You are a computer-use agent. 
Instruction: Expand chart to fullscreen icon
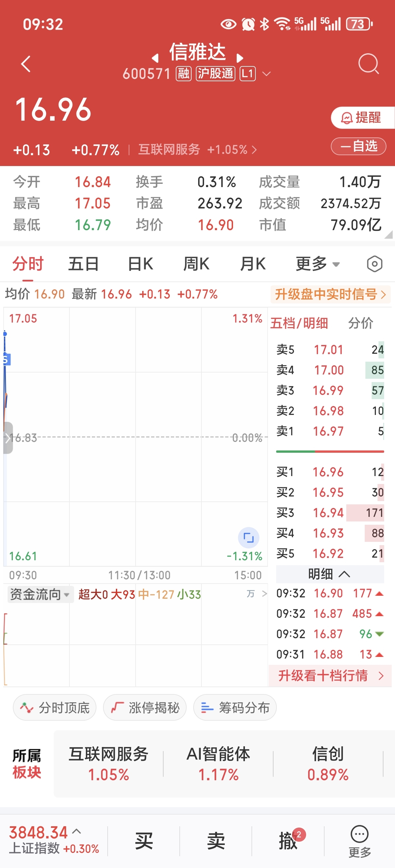click(249, 538)
